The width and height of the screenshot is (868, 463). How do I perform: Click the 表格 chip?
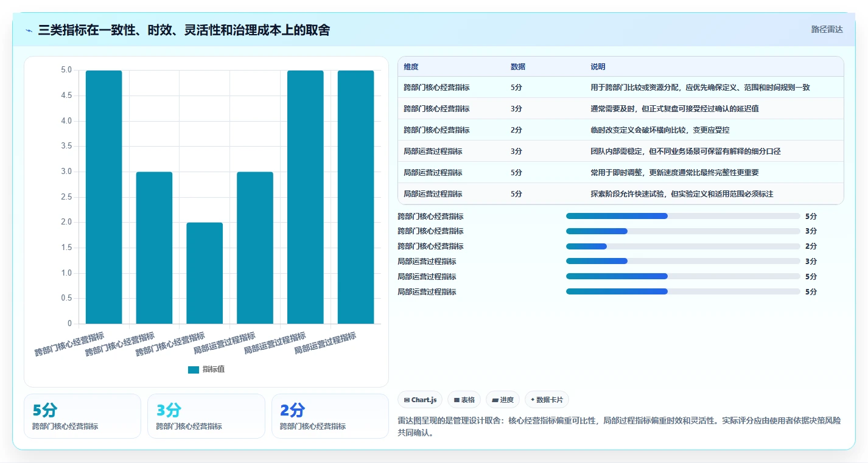point(464,400)
